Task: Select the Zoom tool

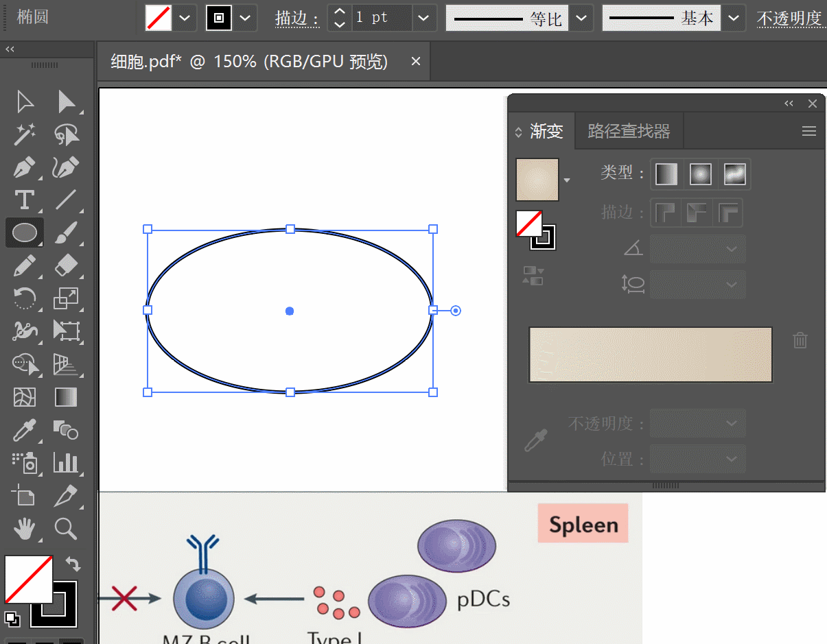Action: 67,528
